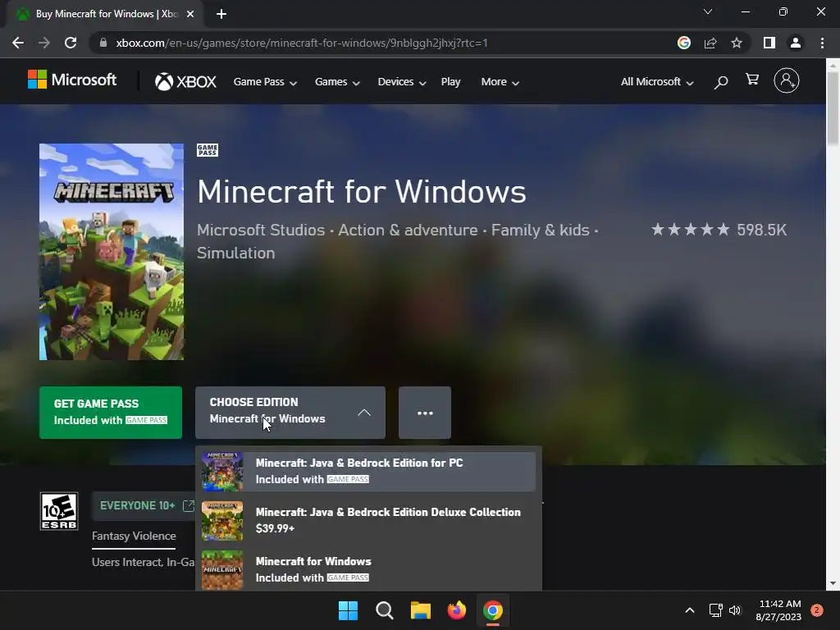Image resolution: width=840 pixels, height=630 pixels.
Task: Collapse the Choose Edition dropdown
Action: click(x=290, y=413)
